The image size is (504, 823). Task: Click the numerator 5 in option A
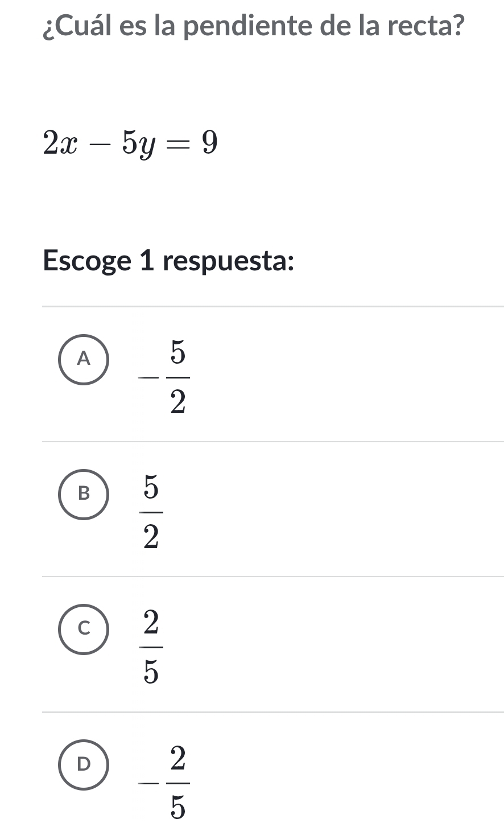point(177,354)
